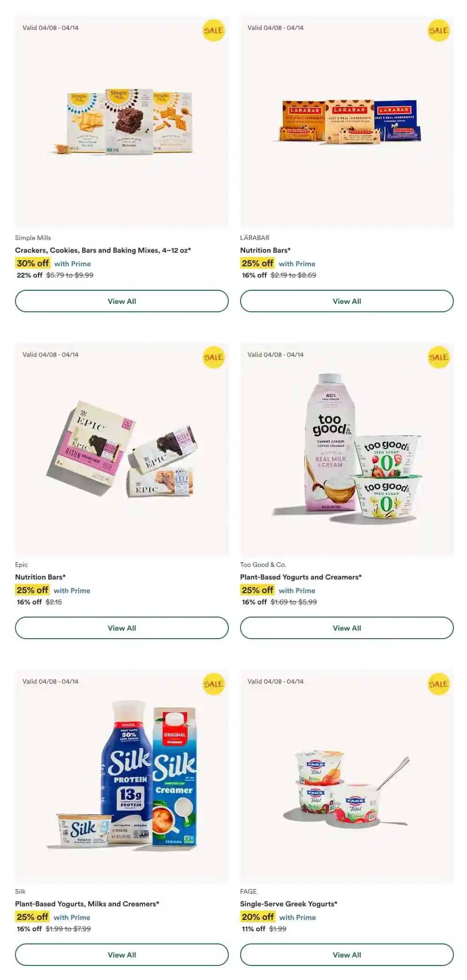Screen dimensions: 467x980
Task: View all FAGE Greek yogurts
Action: (x=347, y=955)
